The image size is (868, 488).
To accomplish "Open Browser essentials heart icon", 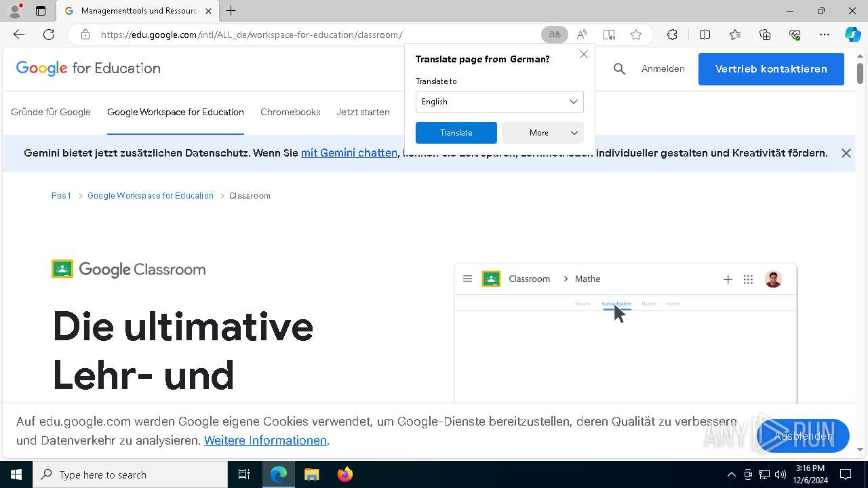I will (795, 35).
